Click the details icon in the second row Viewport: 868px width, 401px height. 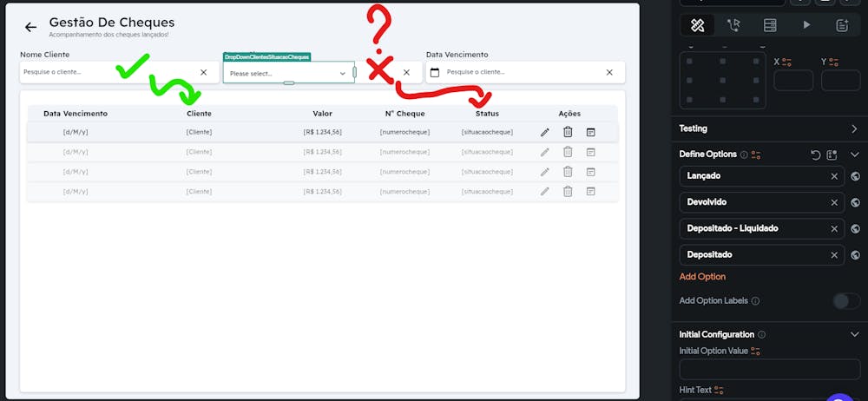[590, 152]
